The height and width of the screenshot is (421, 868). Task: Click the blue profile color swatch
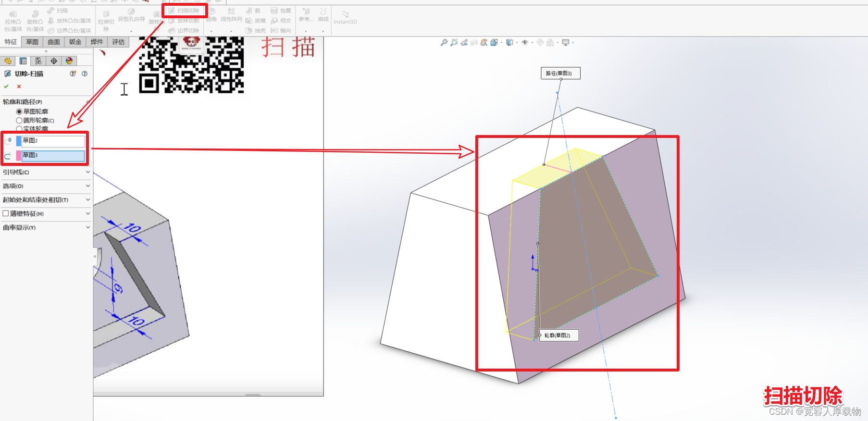[x=19, y=141]
